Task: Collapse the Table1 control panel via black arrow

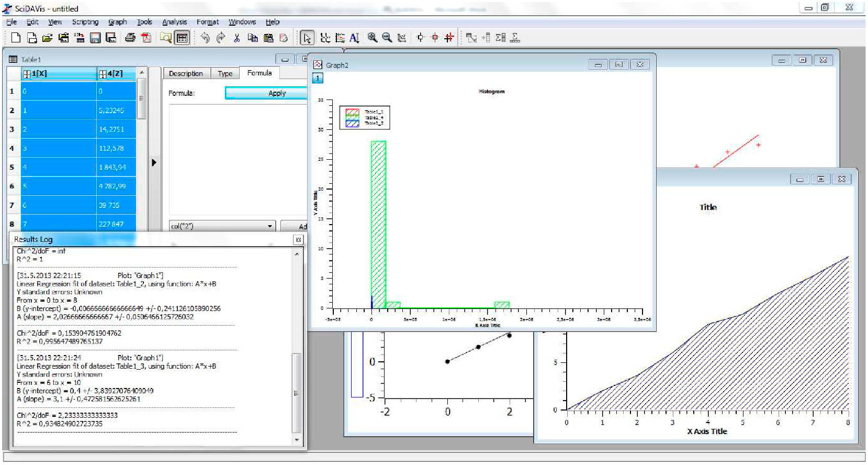Action: (154, 162)
